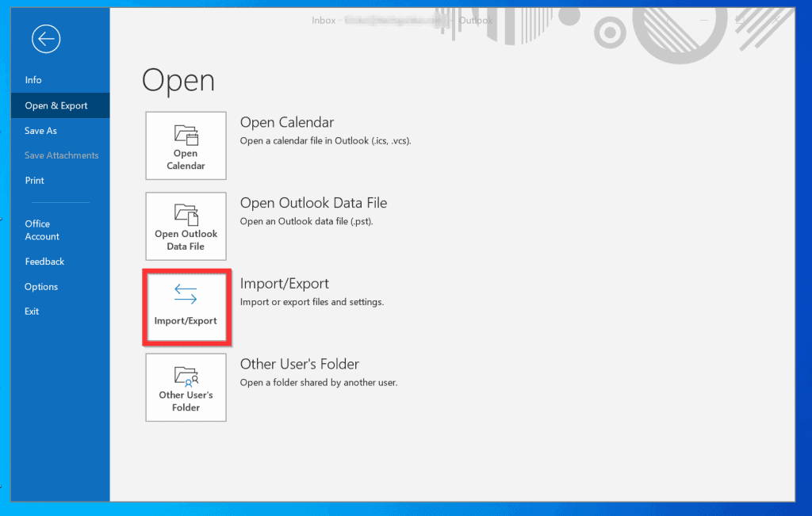812x516 pixels.
Task: Click the back arrow circle icon
Action: 45,39
